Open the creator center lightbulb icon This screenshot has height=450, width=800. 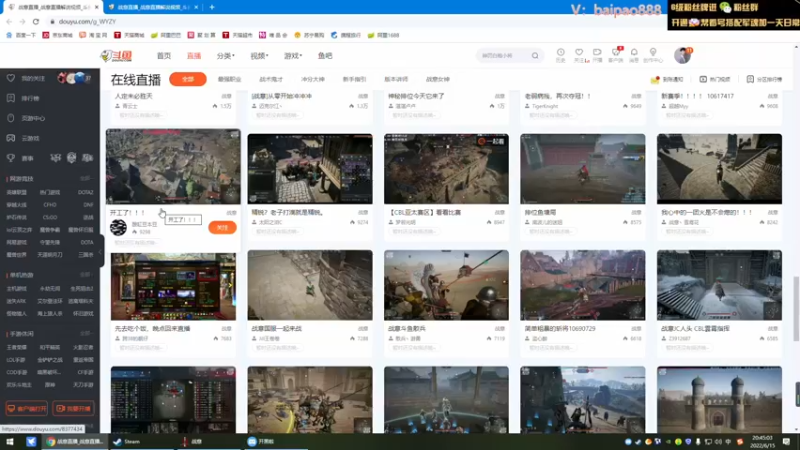pyautogui.click(x=653, y=55)
